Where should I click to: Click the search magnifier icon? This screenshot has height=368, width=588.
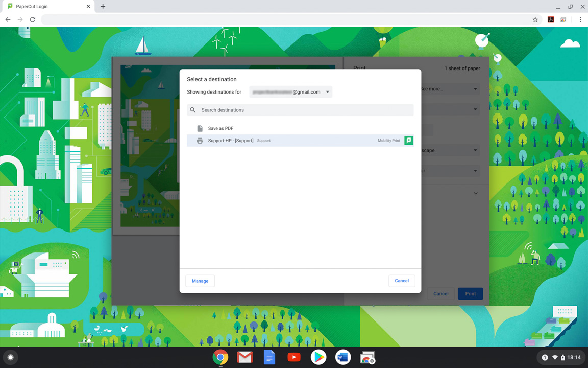tap(193, 110)
